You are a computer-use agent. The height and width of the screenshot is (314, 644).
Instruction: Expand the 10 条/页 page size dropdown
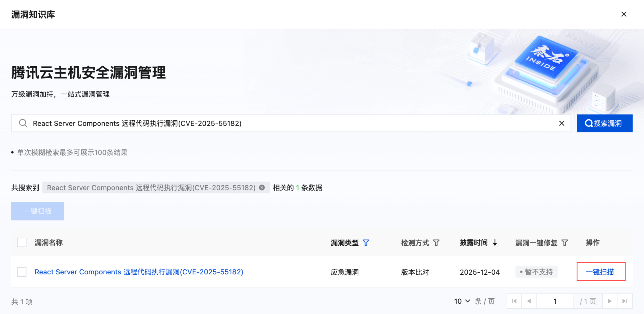pos(462,301)
